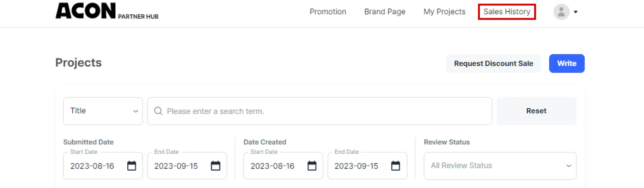Screen dimensions: 644x188
Task: Open the Brand Page menu item
Action: coord(385,12)
